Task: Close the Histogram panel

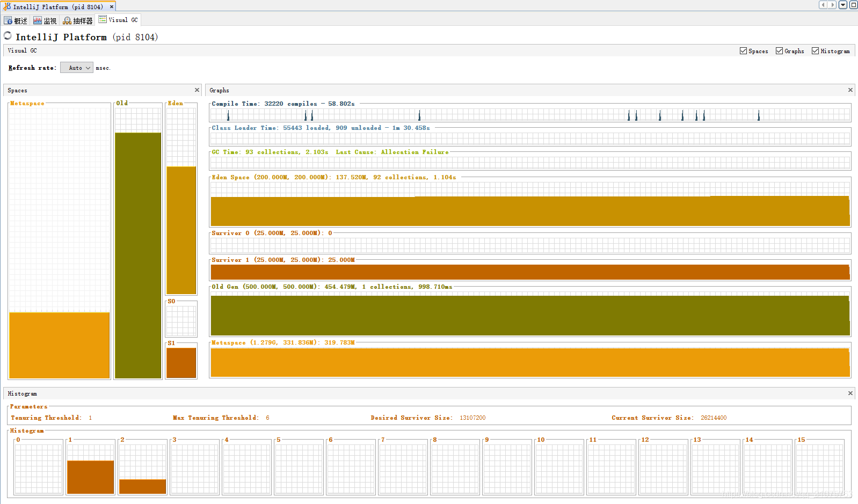Action: click(850, 393)
